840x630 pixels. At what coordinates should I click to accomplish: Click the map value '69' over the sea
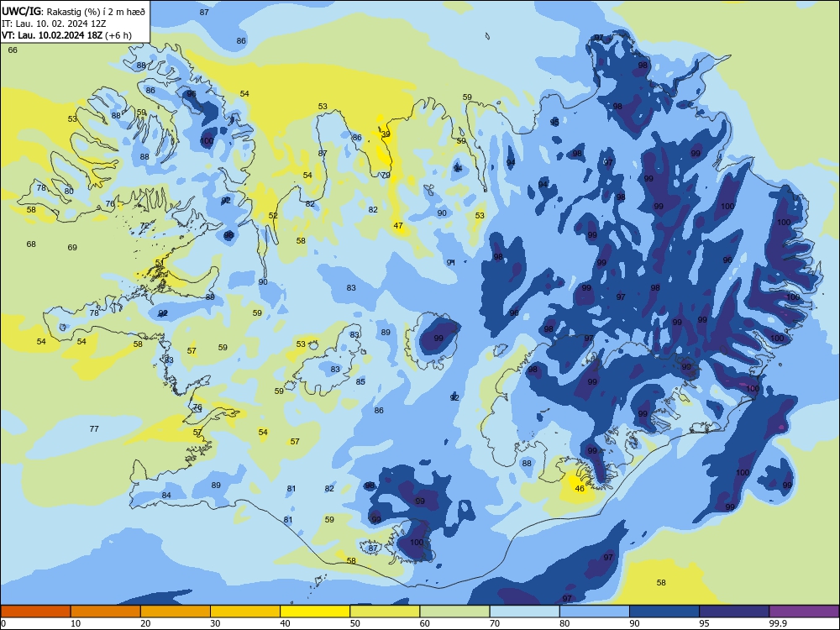click(x=72, y=248)
